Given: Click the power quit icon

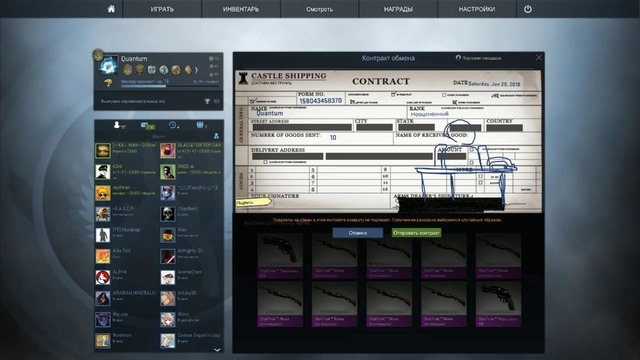Looking at the screenshot, I should 528,9.
